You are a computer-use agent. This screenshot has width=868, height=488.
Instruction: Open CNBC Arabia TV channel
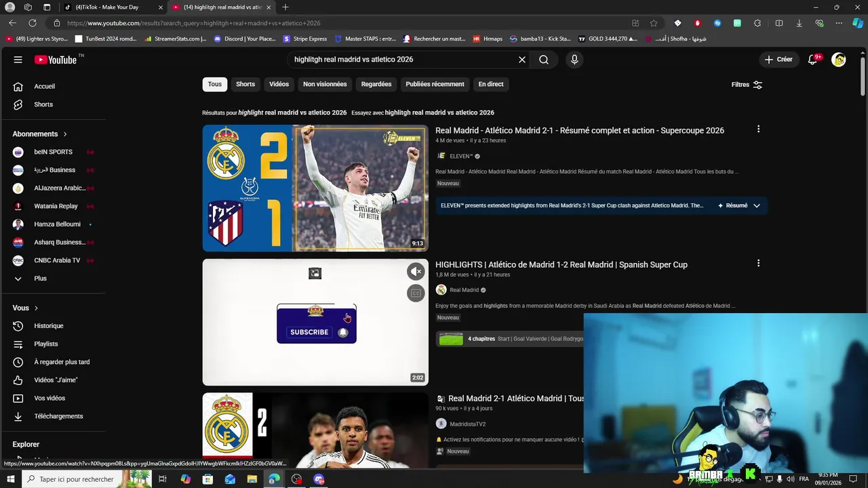pos(53,260)
